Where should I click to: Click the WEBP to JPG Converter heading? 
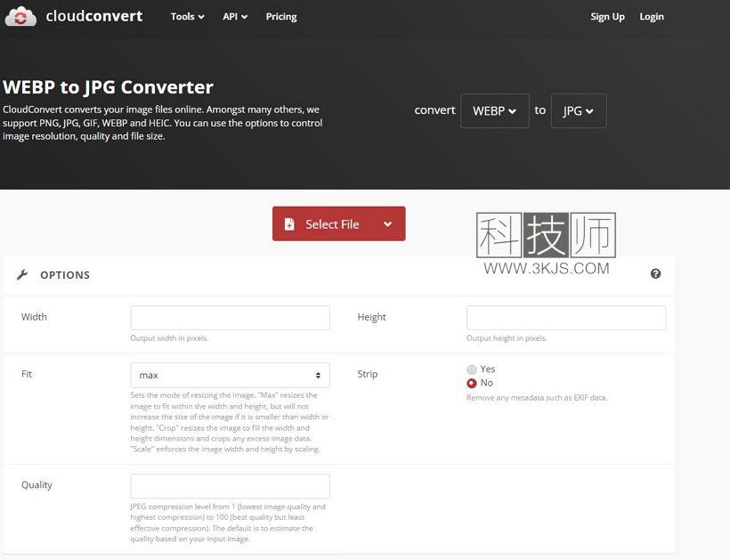(108, 87)
